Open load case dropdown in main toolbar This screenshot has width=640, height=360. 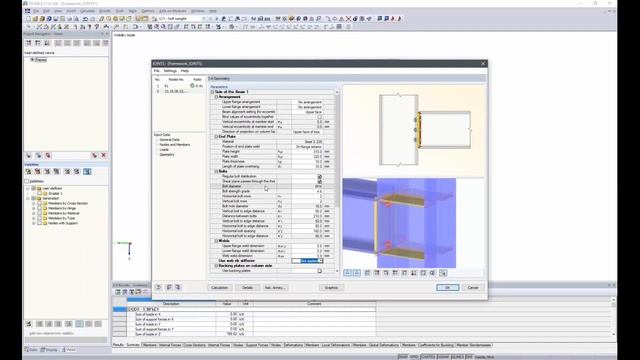point(204,19)
